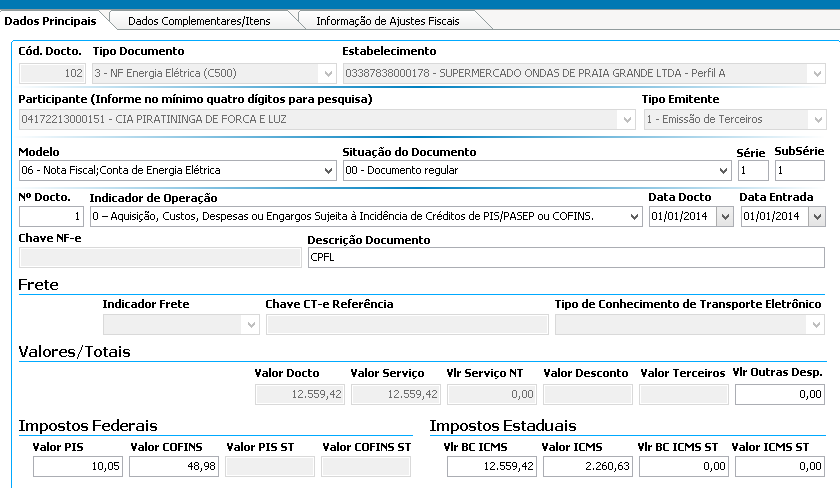Click the Valor ICMS ST field
The height and width of the screenshot is (488, 840).
[x=779, y=466]
